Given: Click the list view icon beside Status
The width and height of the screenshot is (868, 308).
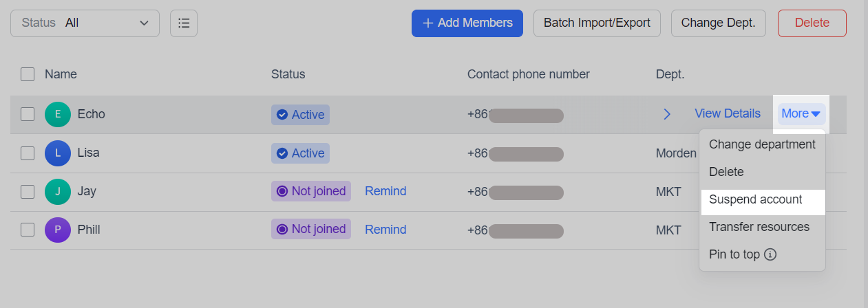Looking at the screenshot, I should [184, 23].
